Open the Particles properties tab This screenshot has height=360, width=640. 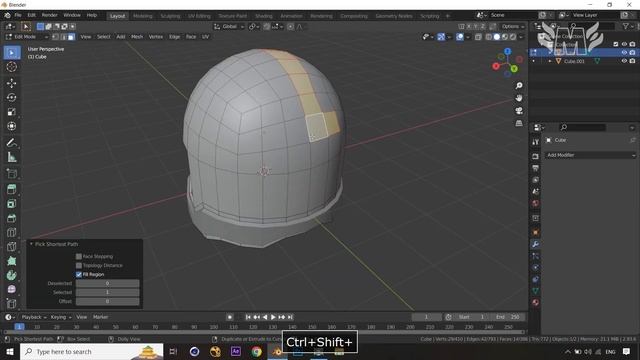coord(535,256)
